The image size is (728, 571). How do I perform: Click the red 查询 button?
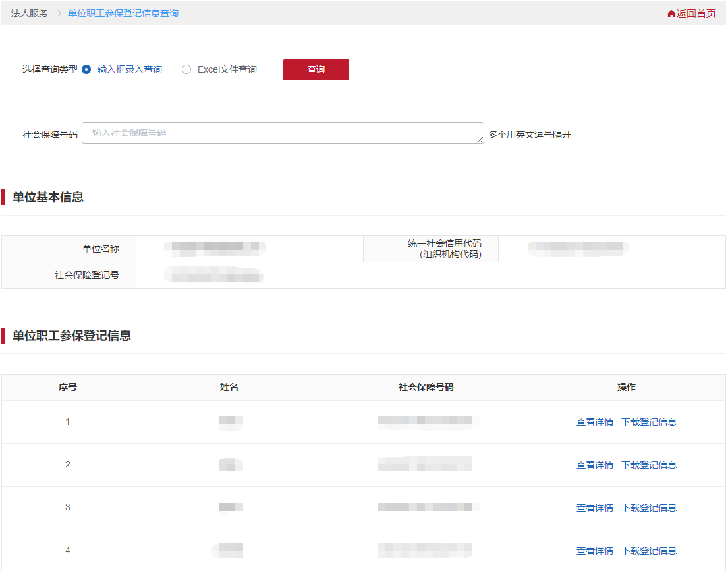[316, 69]
